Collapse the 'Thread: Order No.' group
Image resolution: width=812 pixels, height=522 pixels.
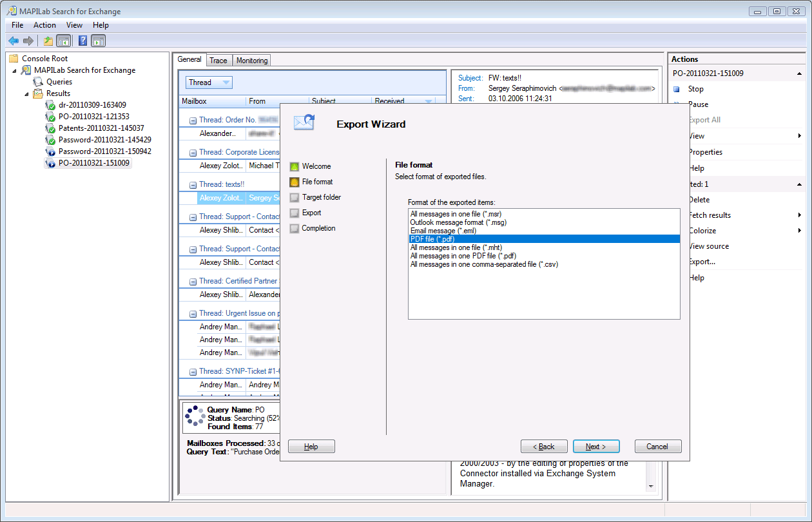click(193, 121)
